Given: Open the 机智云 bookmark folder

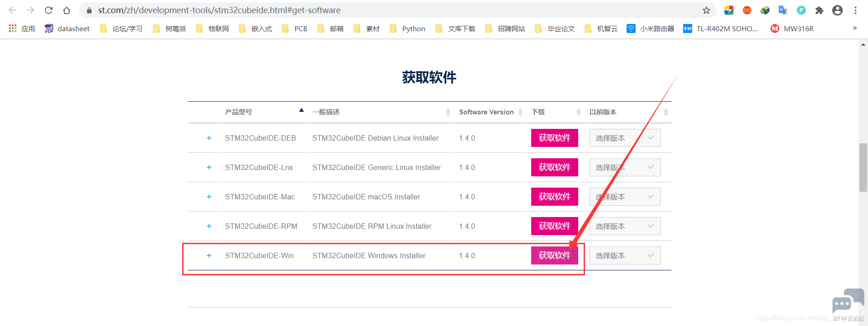Looking at the screenshot, I should (x=601, y=28).
